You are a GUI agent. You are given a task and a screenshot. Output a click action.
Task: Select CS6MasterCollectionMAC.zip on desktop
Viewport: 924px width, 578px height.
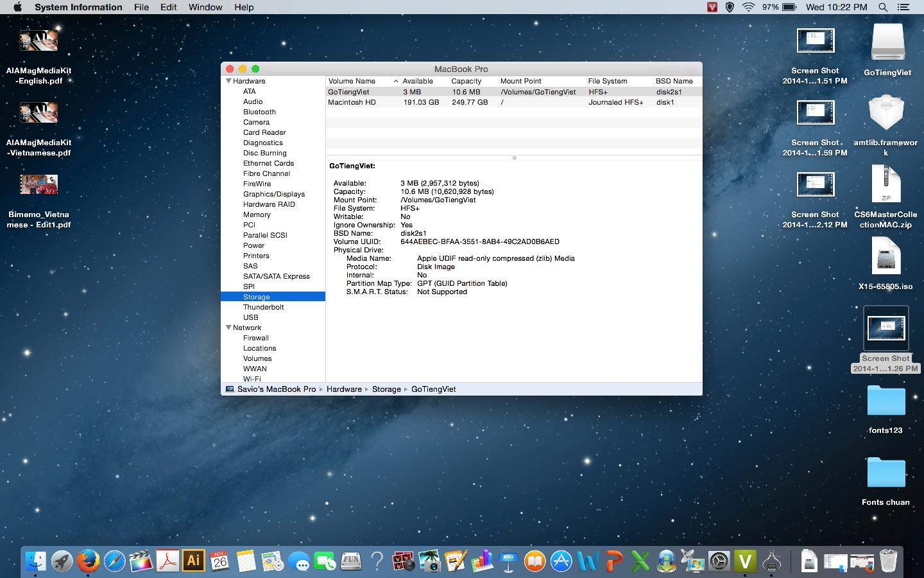[886, 197]
